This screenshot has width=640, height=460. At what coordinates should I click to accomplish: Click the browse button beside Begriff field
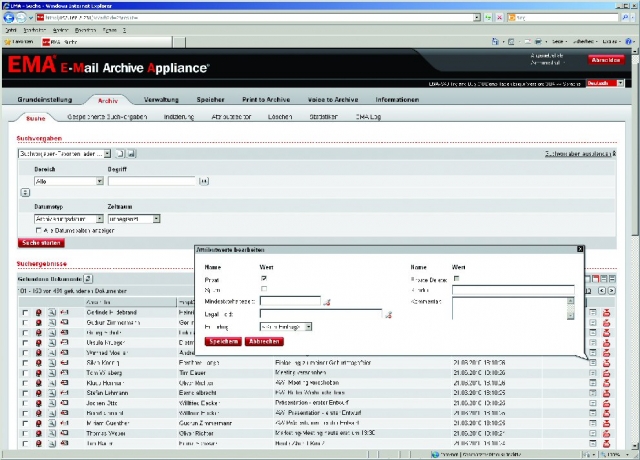pos(204,181)
